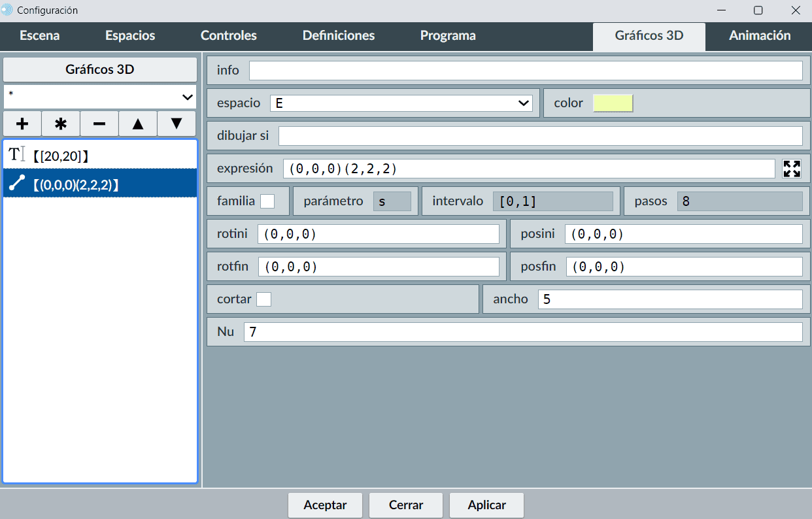Viewport: 812px width, 519px height.
Task: Click the minus icon to delete graphic
Action: [99, 124]
